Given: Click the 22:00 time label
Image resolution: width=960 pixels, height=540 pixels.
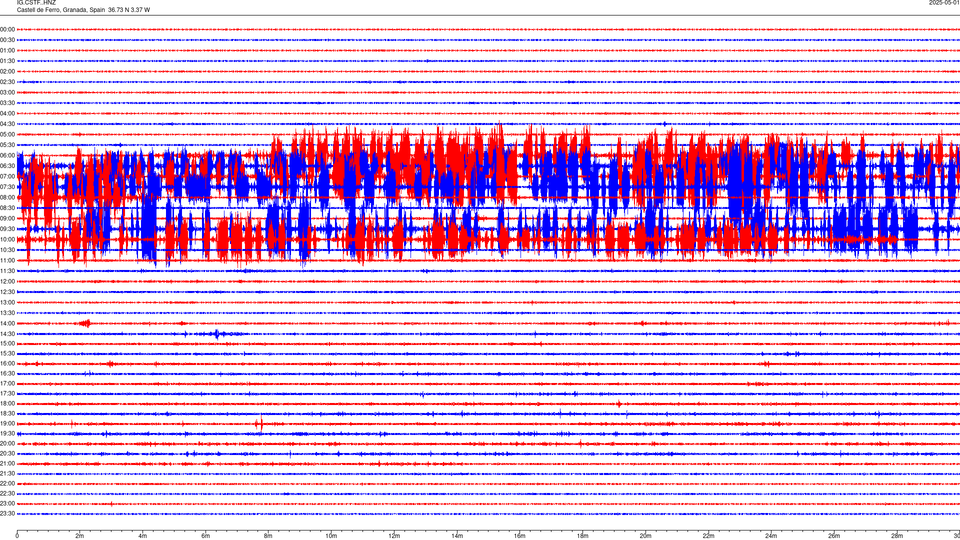Looking at the screenshot, I should [x=7, y=484].
